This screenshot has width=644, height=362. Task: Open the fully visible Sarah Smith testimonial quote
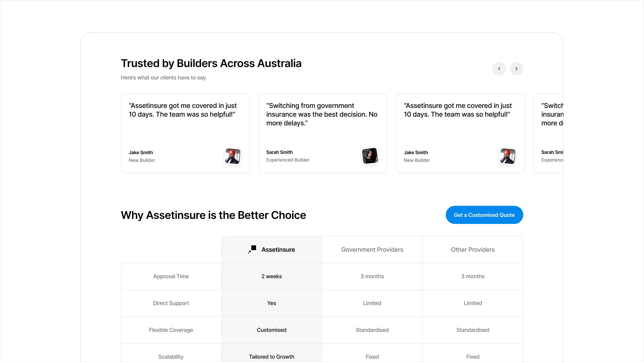[322, 114]
